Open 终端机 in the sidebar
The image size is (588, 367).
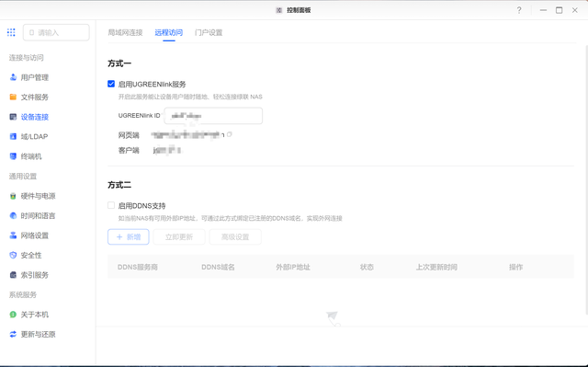31,156
